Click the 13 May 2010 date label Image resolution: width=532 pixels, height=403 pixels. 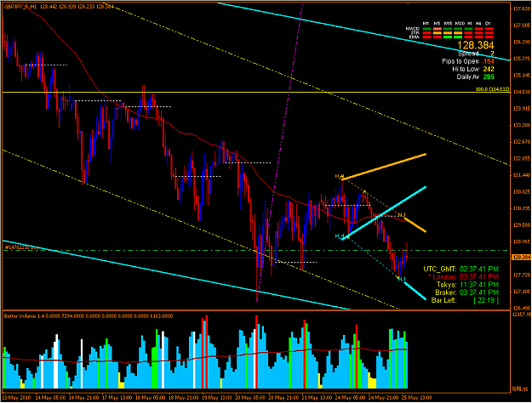pyautogui.click(x=17, y=398)
